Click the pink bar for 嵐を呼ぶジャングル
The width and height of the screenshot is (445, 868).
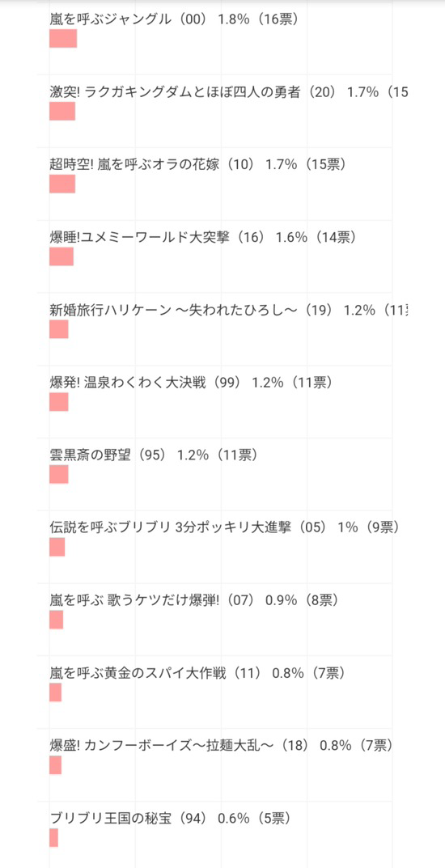[63, 39]
